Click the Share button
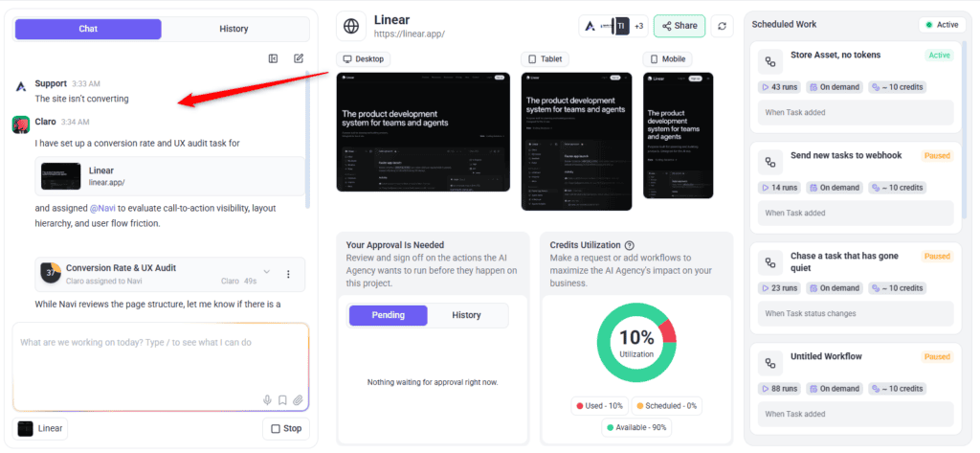 [679, 26]
